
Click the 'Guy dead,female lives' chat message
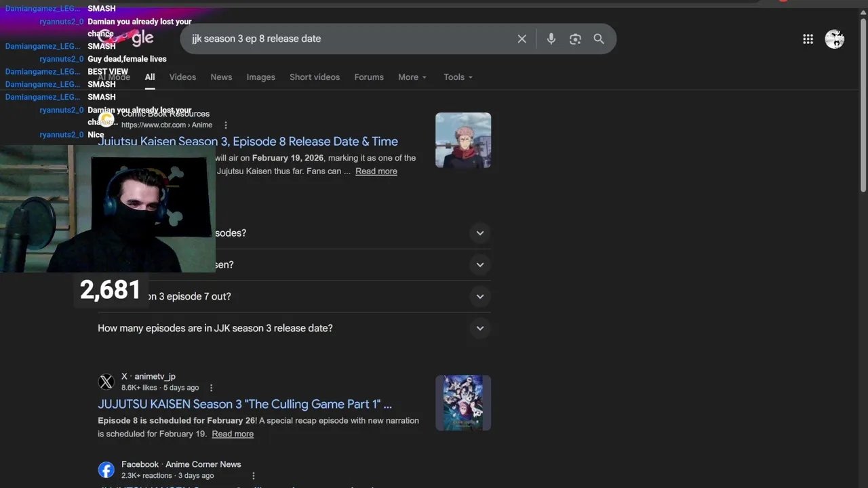(127, 59)
